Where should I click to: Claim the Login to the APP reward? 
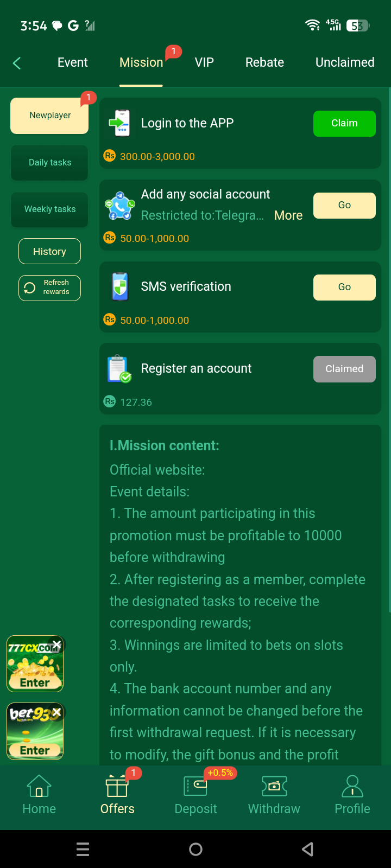click(x=344, y=124)
